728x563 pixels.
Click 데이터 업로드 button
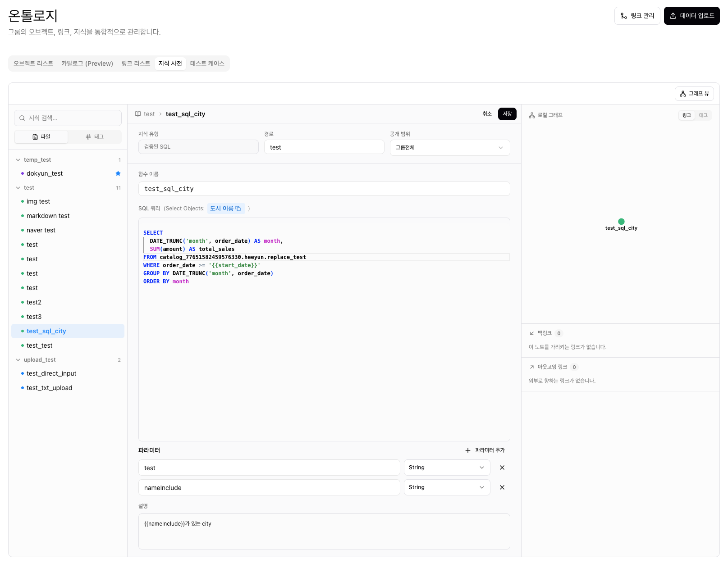pyautogui.click(x=691, y=16)
